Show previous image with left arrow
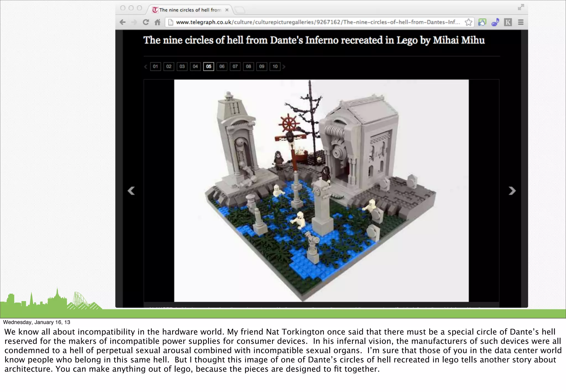The width and height of the screenshot is (566, 392). coord(131,191)
